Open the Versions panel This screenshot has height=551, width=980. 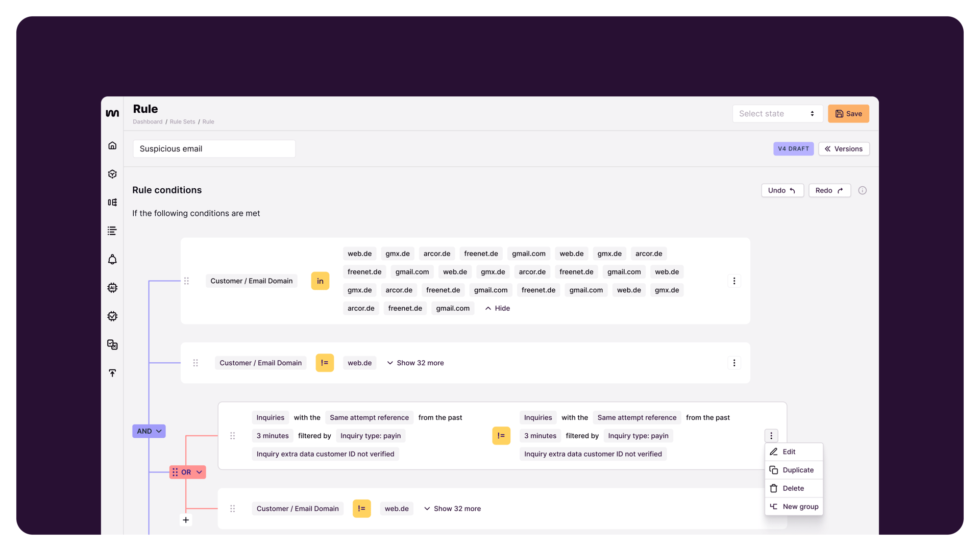pyautogui.click(x=843, y=148)
